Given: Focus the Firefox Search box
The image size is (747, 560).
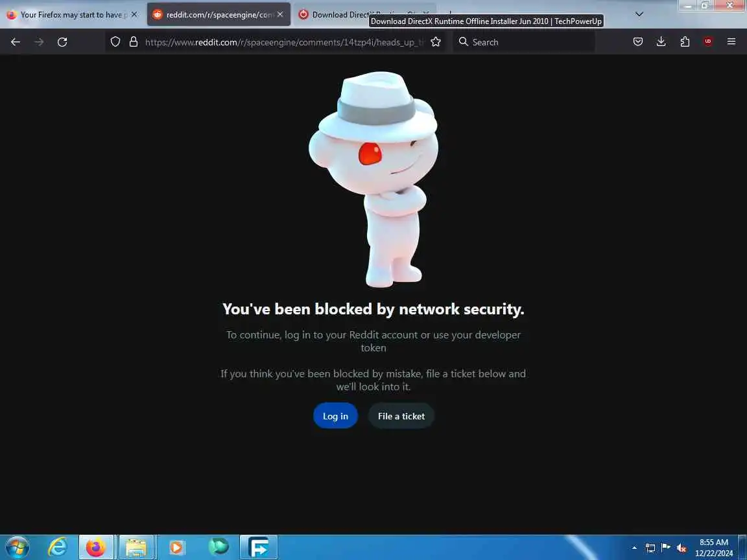Looking at the screenshot, I should pos(524,42).
